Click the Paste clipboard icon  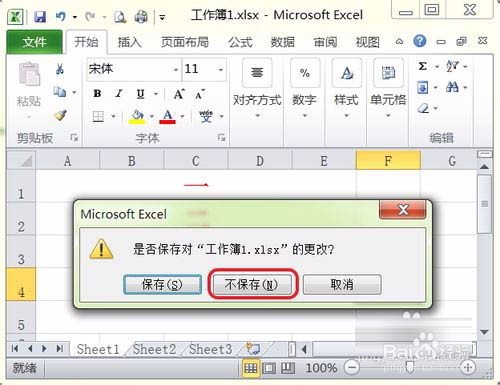tap(29, 74)
